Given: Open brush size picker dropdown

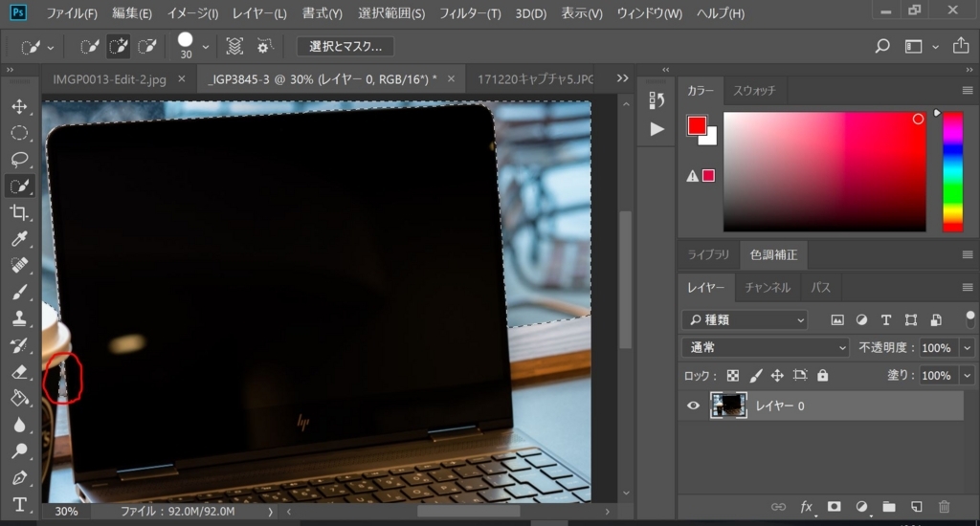Looking at the screenshot, I should (x=206, y=48).
